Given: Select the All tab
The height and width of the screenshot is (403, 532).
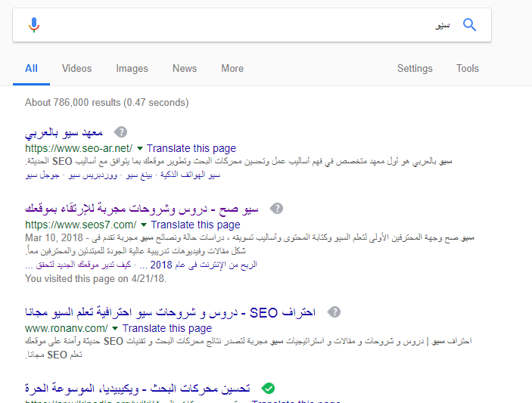Looking at the screenshot, I should point(31,69).
